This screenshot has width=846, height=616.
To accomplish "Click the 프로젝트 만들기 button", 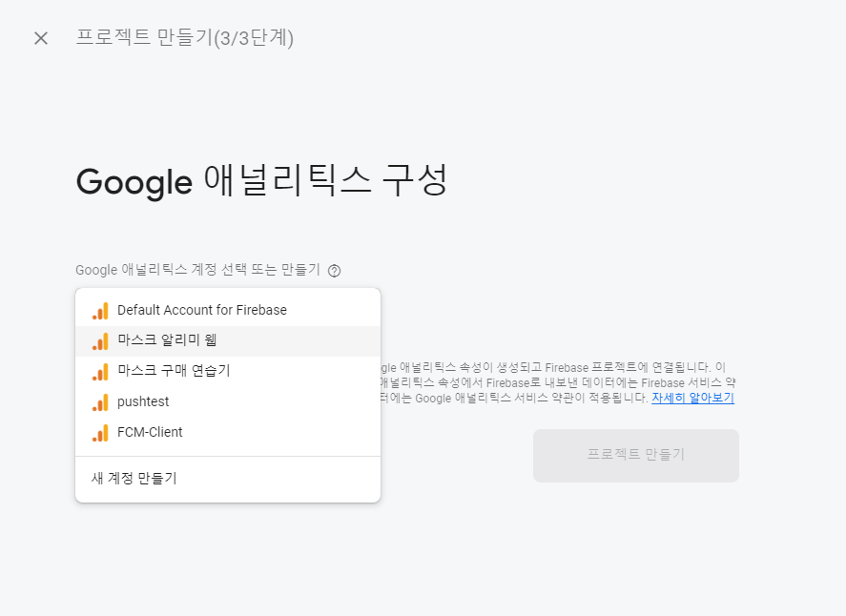I will tap(635, 455).
